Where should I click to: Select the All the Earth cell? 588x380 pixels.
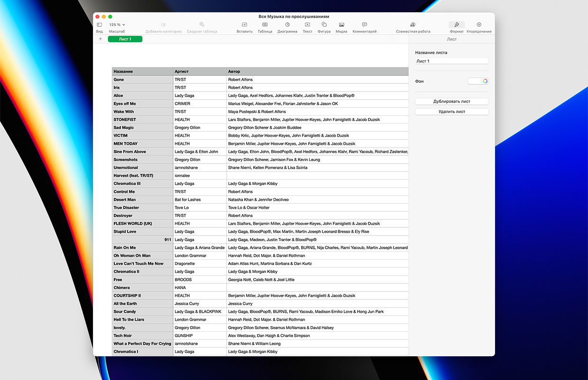coord(142,304)
